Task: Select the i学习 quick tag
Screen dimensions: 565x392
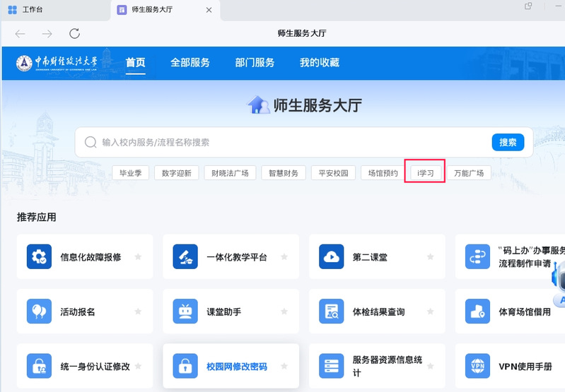Action: [425, 173]
